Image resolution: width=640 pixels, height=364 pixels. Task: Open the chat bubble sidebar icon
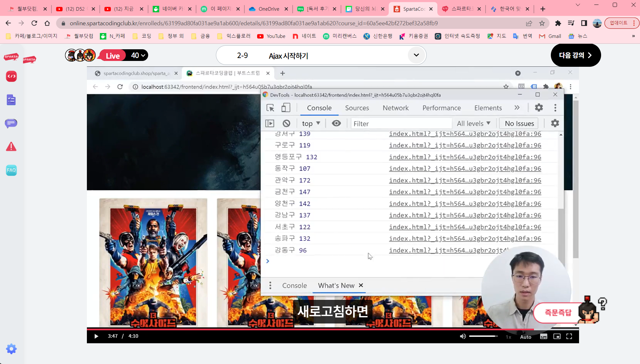(11, 123)
